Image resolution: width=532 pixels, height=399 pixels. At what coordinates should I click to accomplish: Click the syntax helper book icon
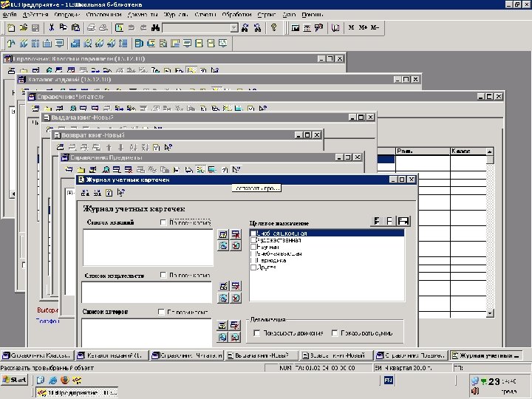coord(335,28)
